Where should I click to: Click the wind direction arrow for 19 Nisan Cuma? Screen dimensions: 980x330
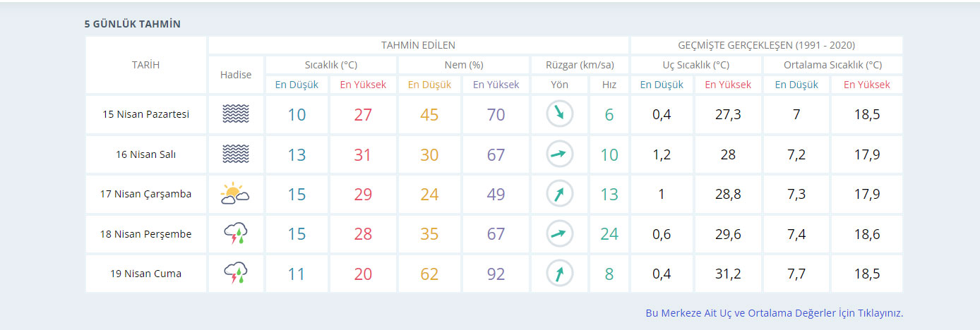click(559, 274)
